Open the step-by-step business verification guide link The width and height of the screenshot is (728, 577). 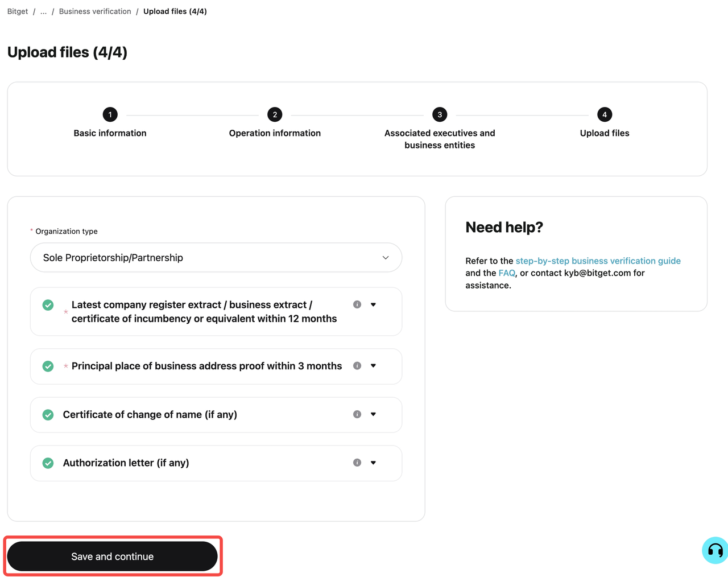[x=598, y=261]
